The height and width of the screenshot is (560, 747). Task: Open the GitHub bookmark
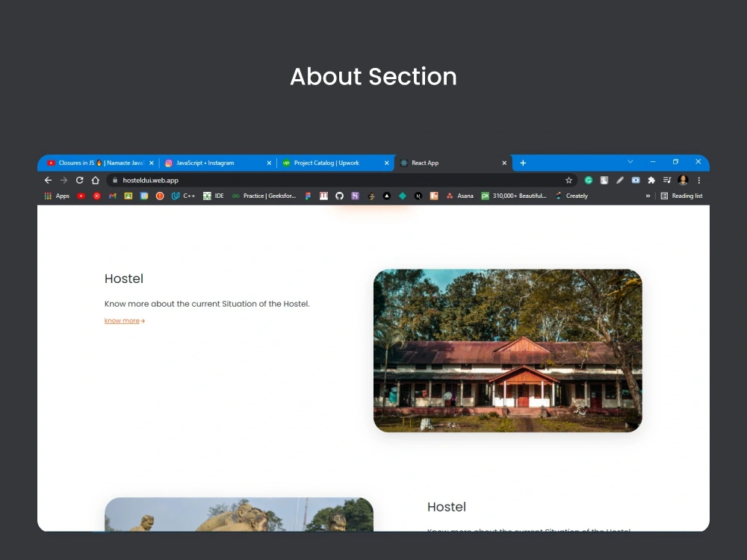pyautogui.click(x=339, y=196)
